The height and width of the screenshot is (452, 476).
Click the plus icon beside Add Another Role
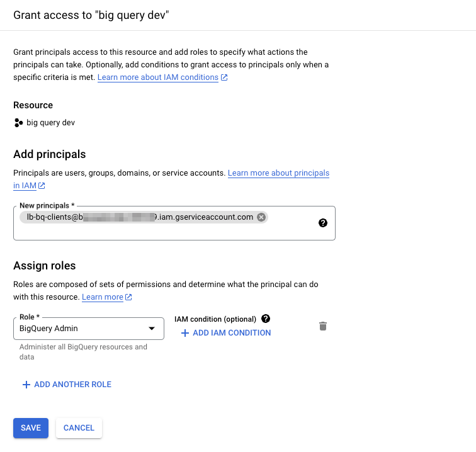click(x=26, y=385)
